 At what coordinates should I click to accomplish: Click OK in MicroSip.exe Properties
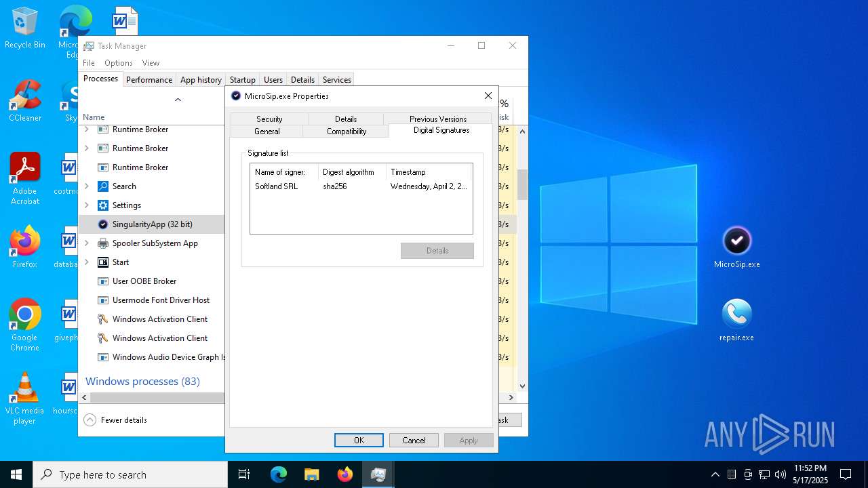[x=359, y=440]
